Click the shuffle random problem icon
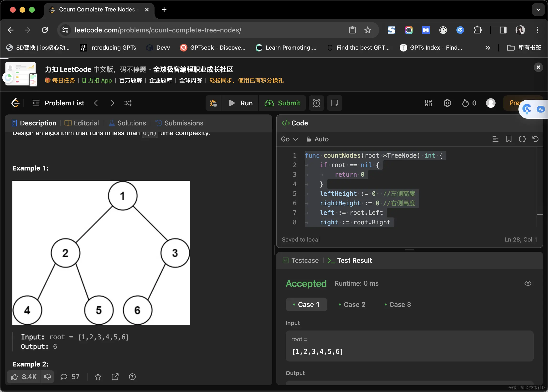Viewport: 548px width, 392px height. point(128,103)
